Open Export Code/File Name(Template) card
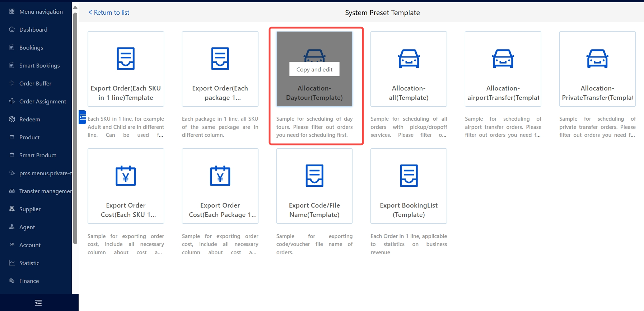 tap(314, 186)
